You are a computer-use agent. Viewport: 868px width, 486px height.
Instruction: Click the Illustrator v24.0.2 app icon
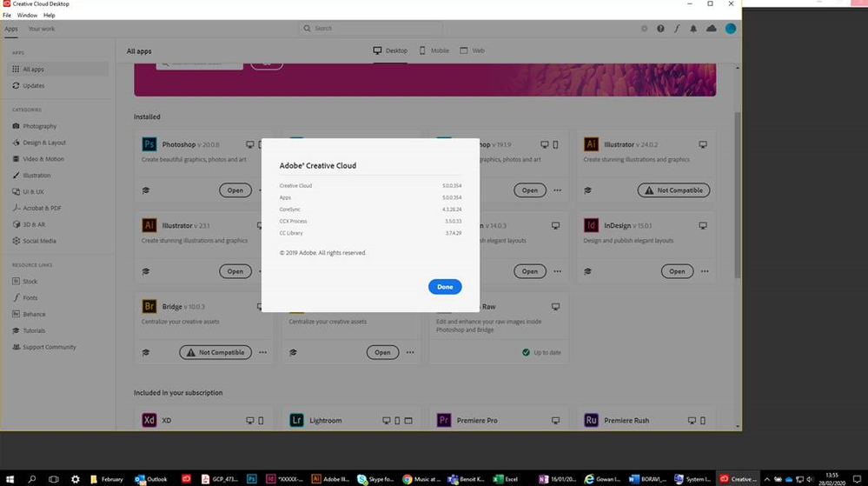point(591,144)
